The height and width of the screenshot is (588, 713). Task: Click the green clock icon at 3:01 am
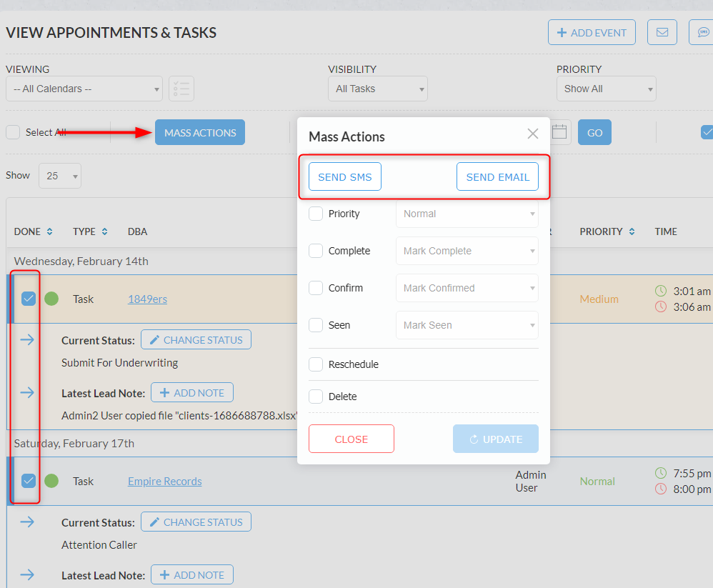point(661,291)
